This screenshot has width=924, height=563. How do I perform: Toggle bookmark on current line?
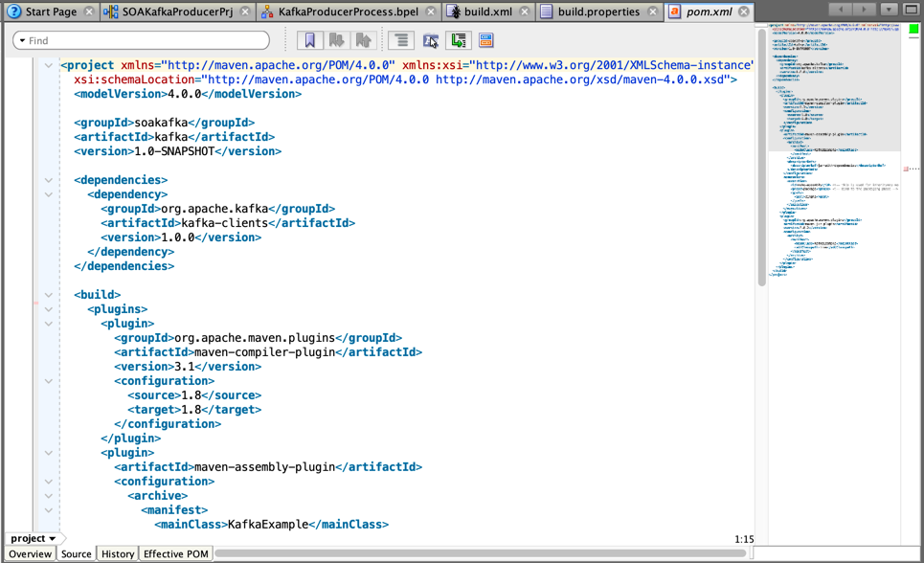(x=310, y=40)
